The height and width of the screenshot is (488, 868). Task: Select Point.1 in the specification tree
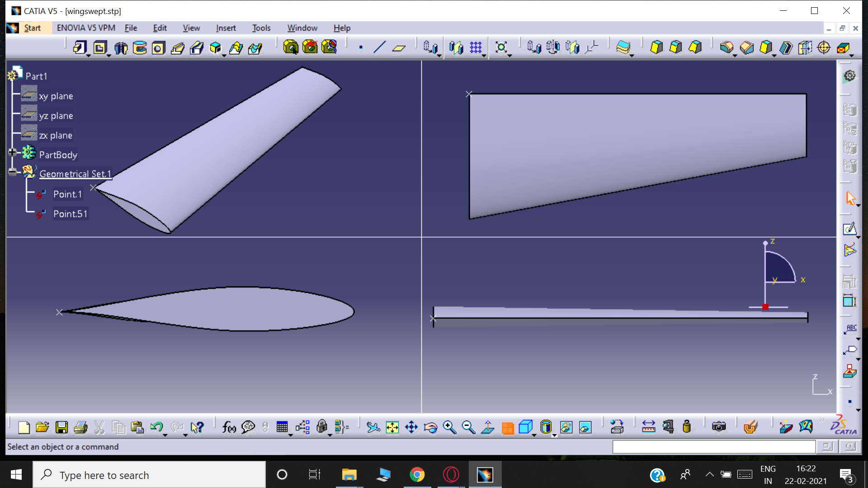click(x=68, y=194)
